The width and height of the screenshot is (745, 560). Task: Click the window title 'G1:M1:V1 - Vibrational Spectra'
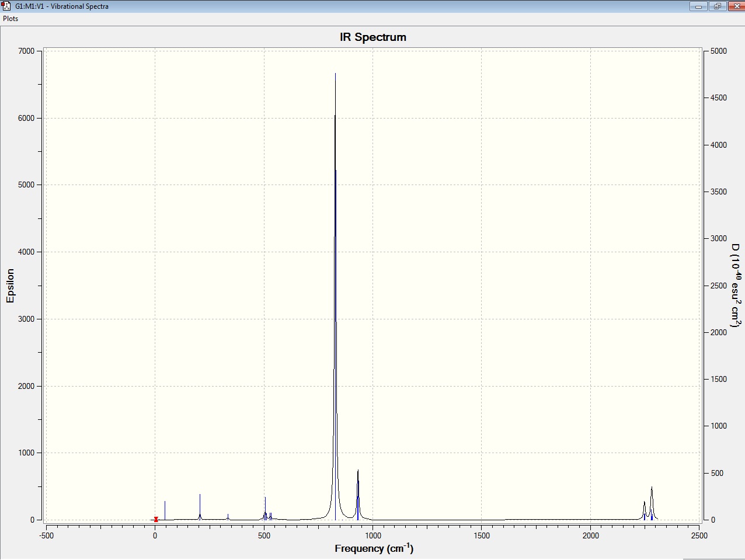[62, 6]
